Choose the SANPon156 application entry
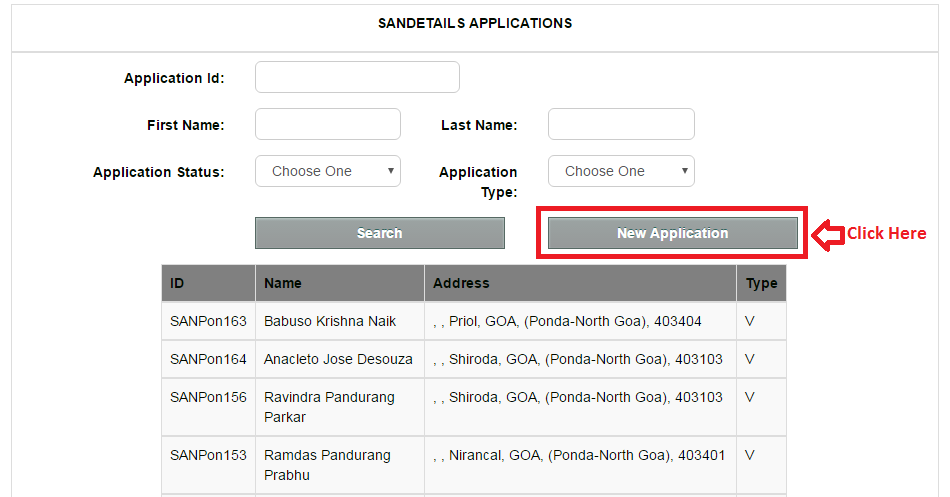This screenshot has height=497, width=950. click(474, 407)
